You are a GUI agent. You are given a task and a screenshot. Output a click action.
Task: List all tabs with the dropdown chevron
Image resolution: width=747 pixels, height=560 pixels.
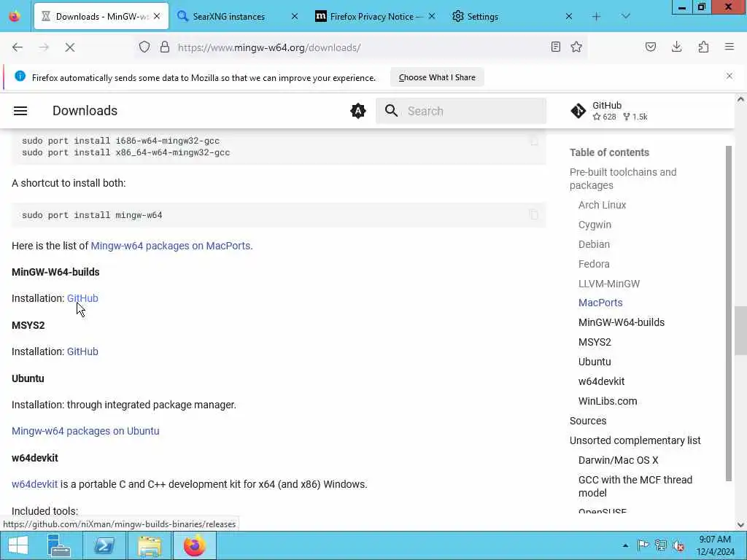[x=626, y=17]
